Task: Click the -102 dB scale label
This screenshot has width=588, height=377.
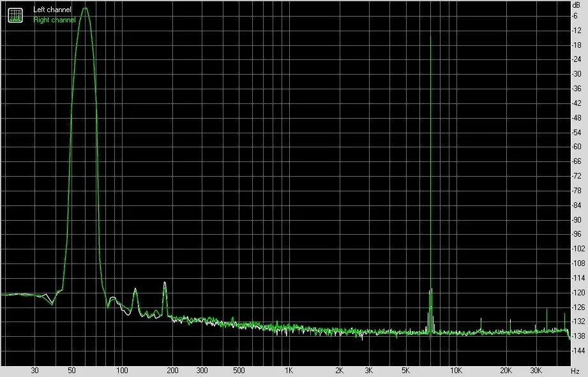Action: click(578, 248)
